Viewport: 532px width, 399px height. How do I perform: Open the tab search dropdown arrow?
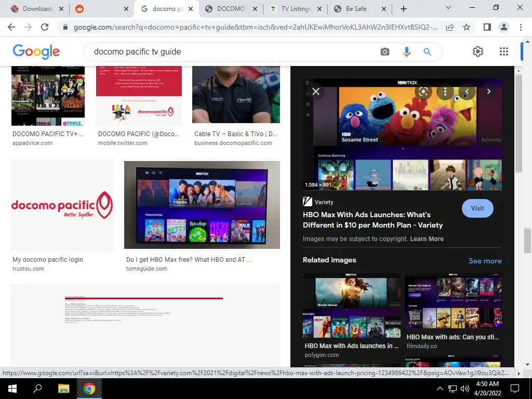coord(448,7)
